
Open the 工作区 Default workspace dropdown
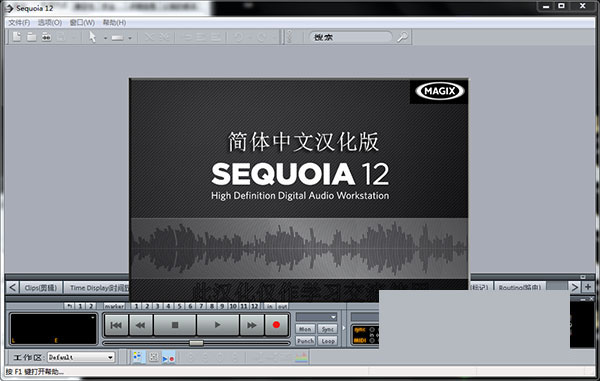(81, 357)
